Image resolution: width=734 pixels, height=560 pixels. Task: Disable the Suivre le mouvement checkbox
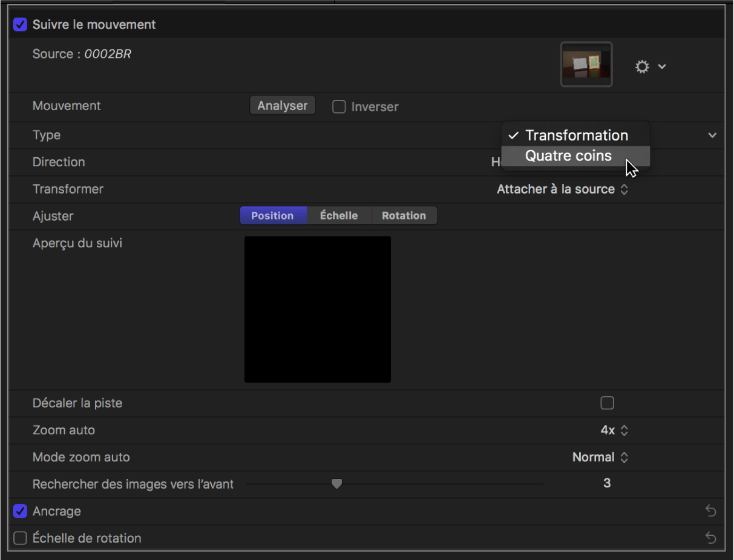(21, 25)
